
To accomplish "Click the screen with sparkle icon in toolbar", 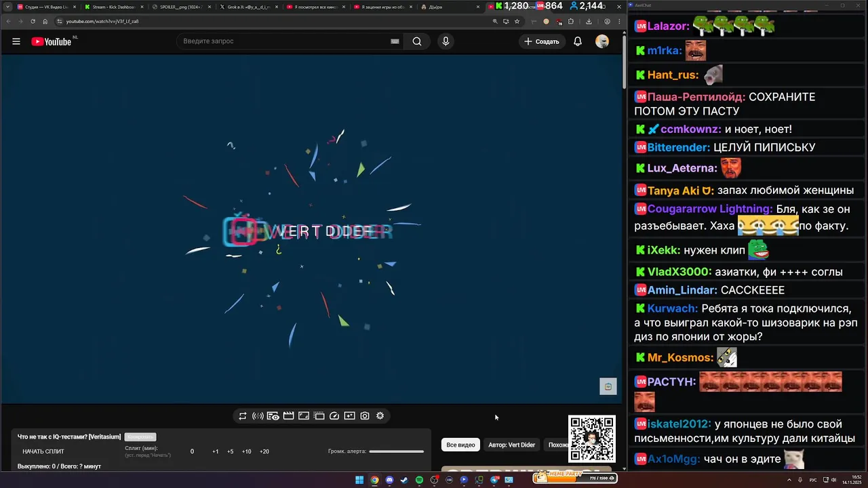I will coord(349,416).
